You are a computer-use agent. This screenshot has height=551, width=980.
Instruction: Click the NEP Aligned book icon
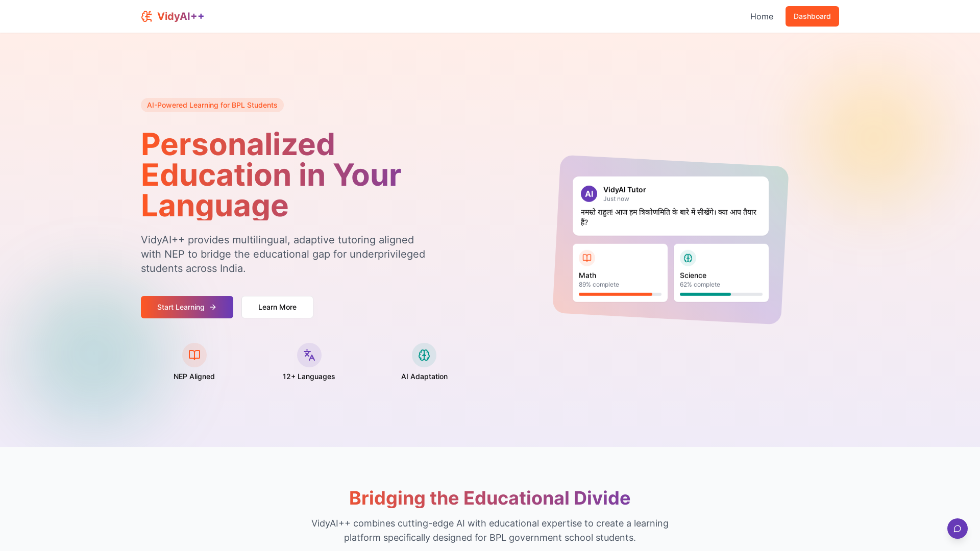(x=194, y=355)
